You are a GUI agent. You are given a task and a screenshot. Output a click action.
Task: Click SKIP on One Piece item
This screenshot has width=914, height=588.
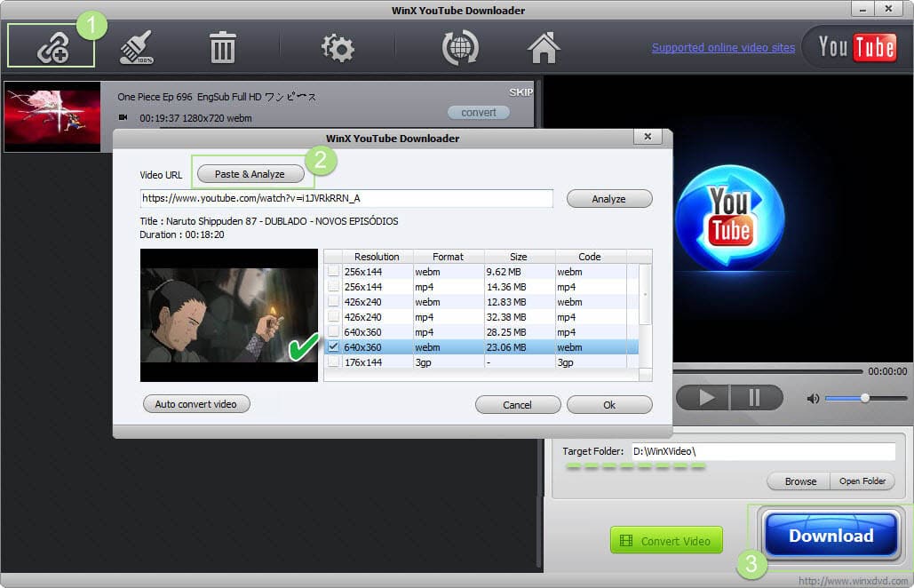521,92
